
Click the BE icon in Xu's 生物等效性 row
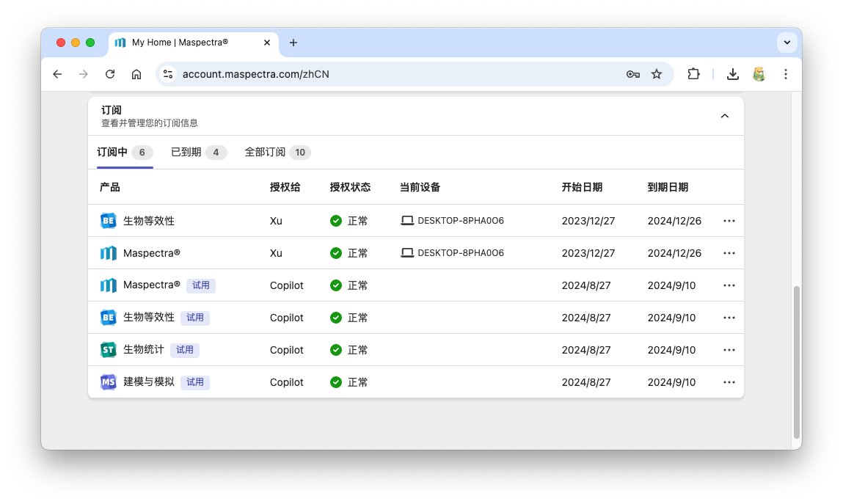point(108,221)
